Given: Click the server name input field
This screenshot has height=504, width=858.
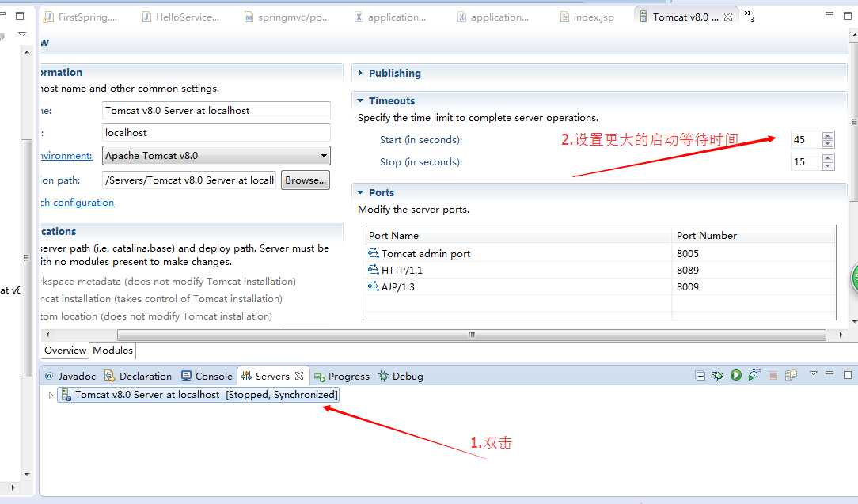Looking at the screenshot, I should 216,110.
